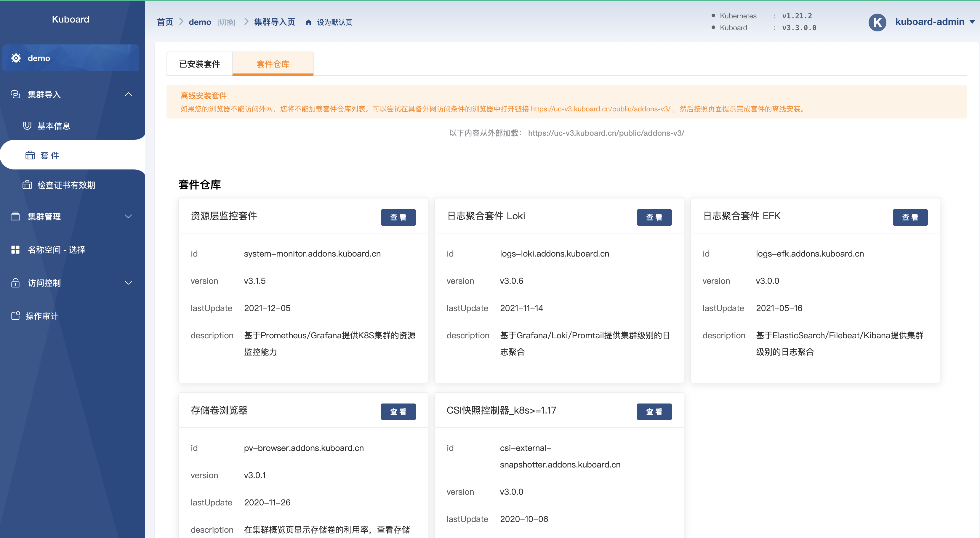Click the 检查证书有效期 icon

27,185
